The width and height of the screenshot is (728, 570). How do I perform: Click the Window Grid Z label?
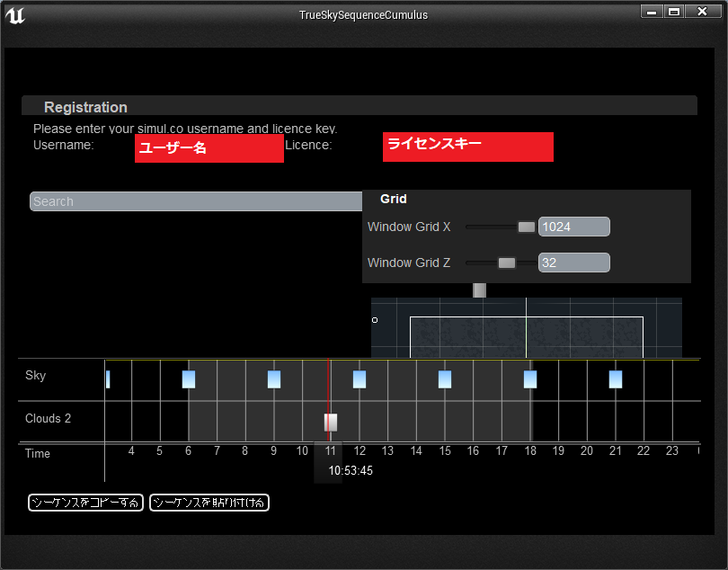[x=409, y=263]
